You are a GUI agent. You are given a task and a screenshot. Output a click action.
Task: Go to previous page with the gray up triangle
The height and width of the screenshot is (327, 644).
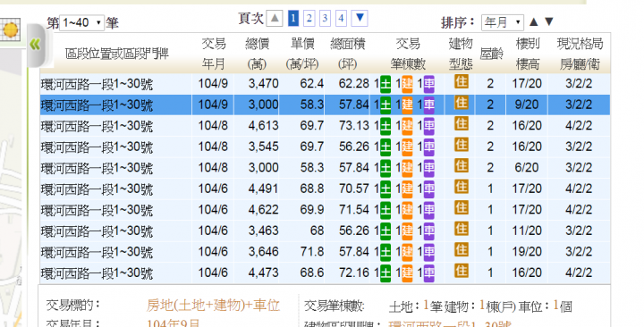point(275,19)
